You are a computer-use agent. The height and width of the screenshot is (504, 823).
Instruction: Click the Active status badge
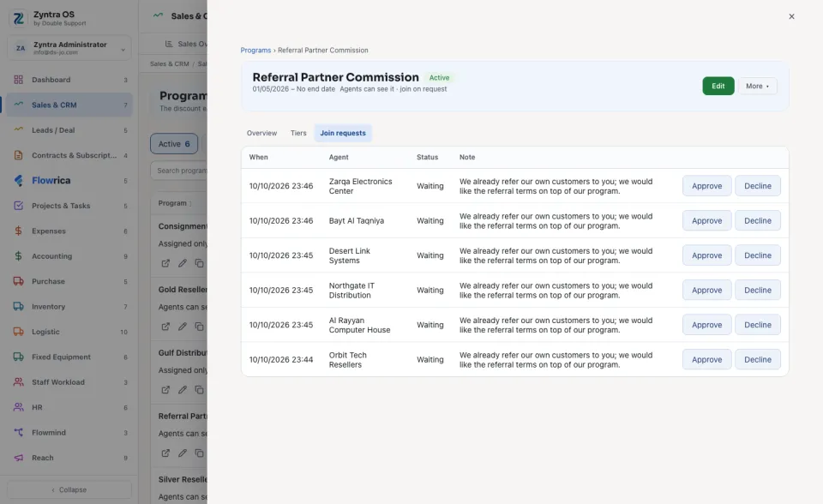click(439, 78)
